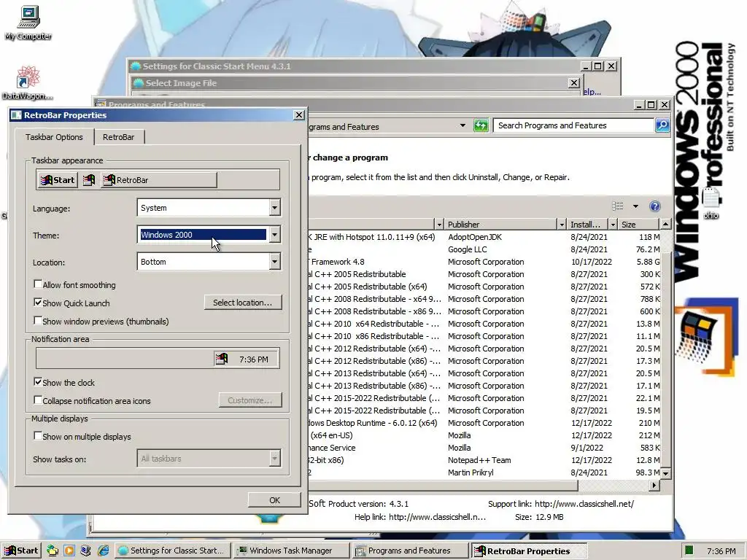Sort by the Size column header

click(x=638, y=225)
